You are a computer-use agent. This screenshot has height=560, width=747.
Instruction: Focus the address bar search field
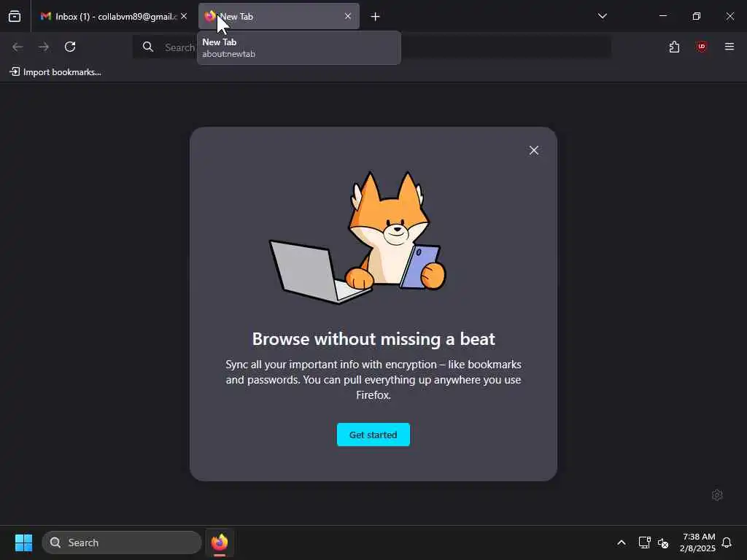(x=371, y=47)
